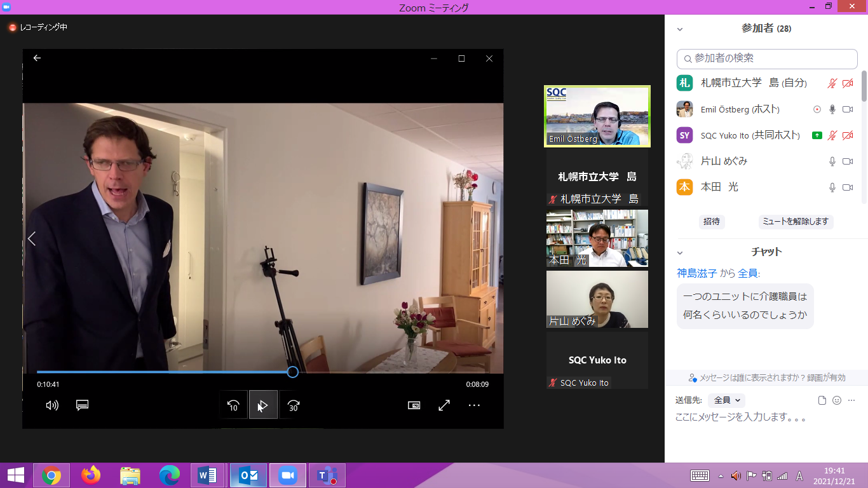The image size is (868, 488).
Task: Click the participant search field
Action: tap(767, 58)
